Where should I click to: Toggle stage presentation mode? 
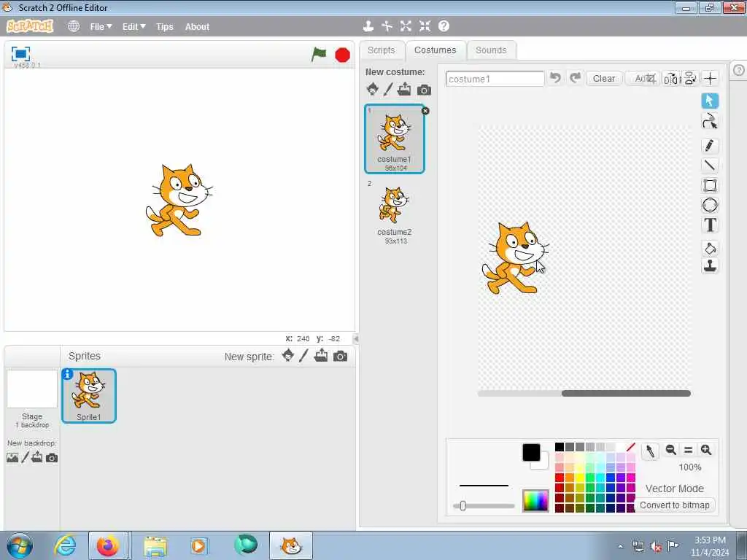(20, 54)
